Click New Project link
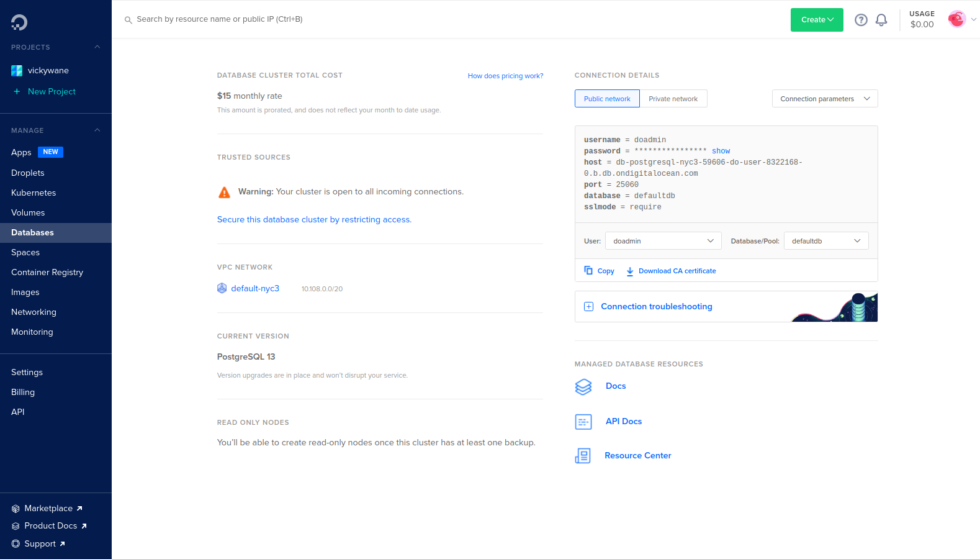Viewport: 980px width, 559px height. (x=52, y=92)
